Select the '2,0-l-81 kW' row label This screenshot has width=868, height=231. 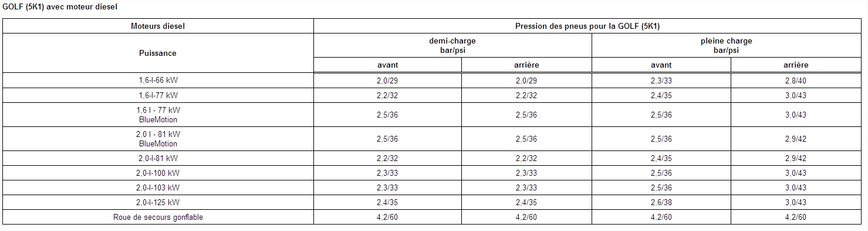[158, 158]
